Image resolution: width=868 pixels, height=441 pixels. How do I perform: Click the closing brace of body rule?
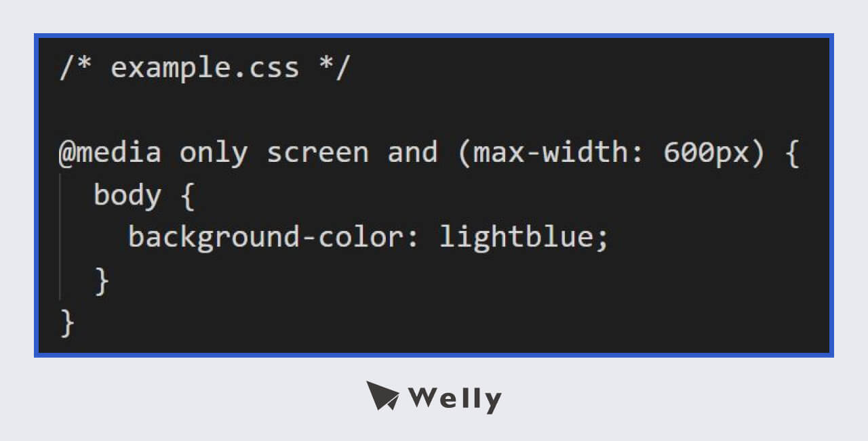point(102,281)
